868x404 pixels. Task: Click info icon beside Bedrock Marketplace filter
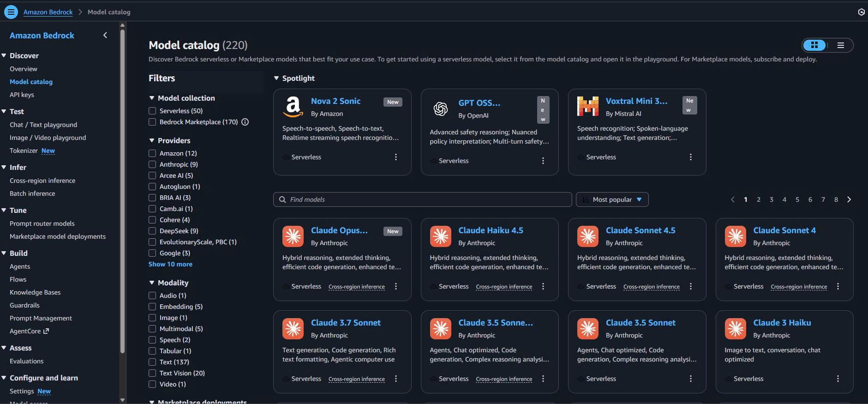[245, 122]
